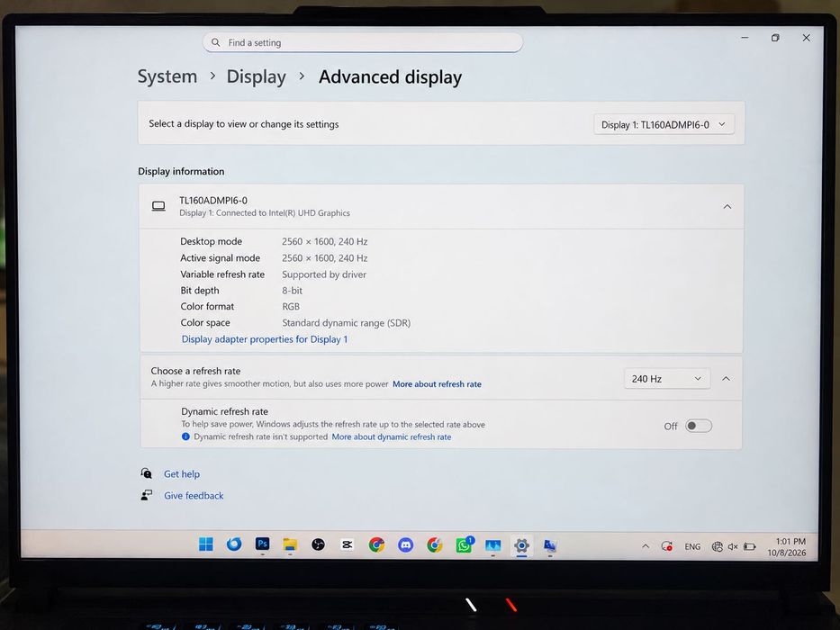The image size is (840, 630).
Task: Open File Explorer from the taskbar
Action: coord(290,544)
